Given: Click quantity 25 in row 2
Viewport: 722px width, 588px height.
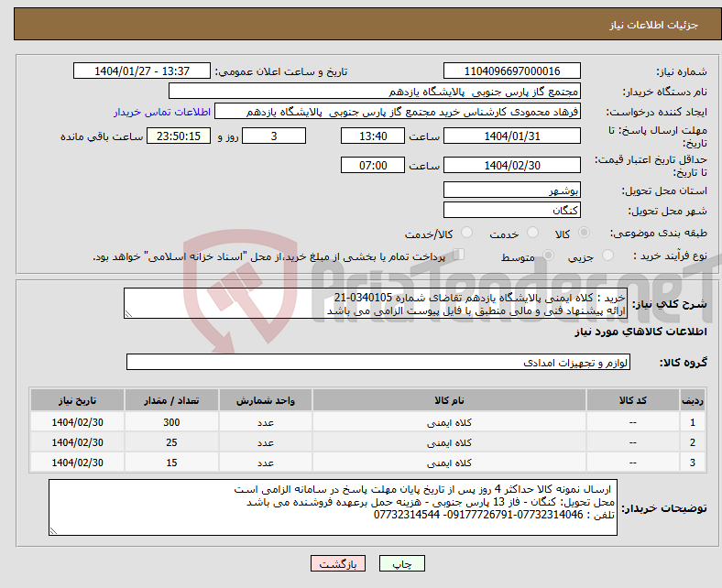Looking at the screenshot, I should point(171,442).
